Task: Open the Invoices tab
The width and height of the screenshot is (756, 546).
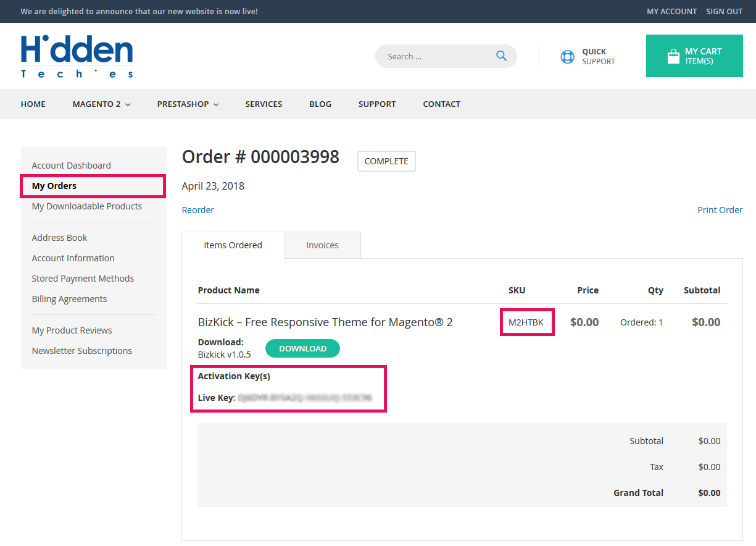Action: point(322,245)
